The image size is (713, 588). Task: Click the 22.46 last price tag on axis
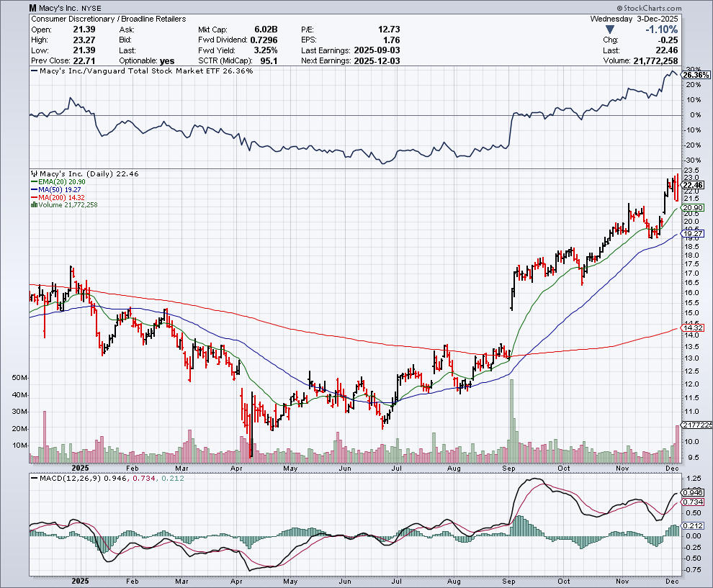click(x=692, y=186)
